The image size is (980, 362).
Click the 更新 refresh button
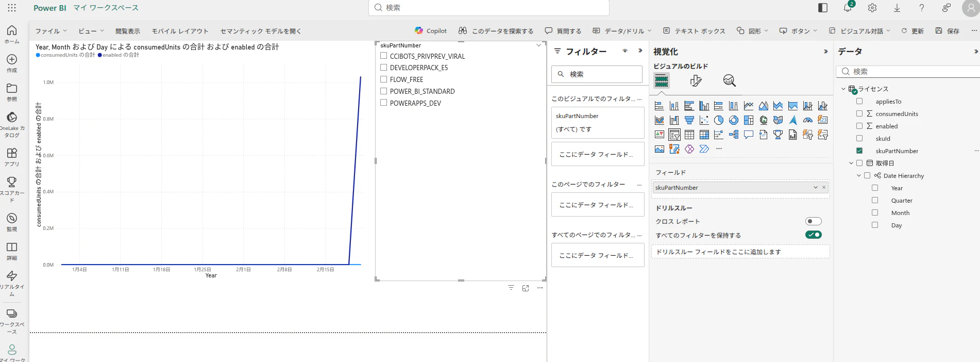click(x=913, y=31)
